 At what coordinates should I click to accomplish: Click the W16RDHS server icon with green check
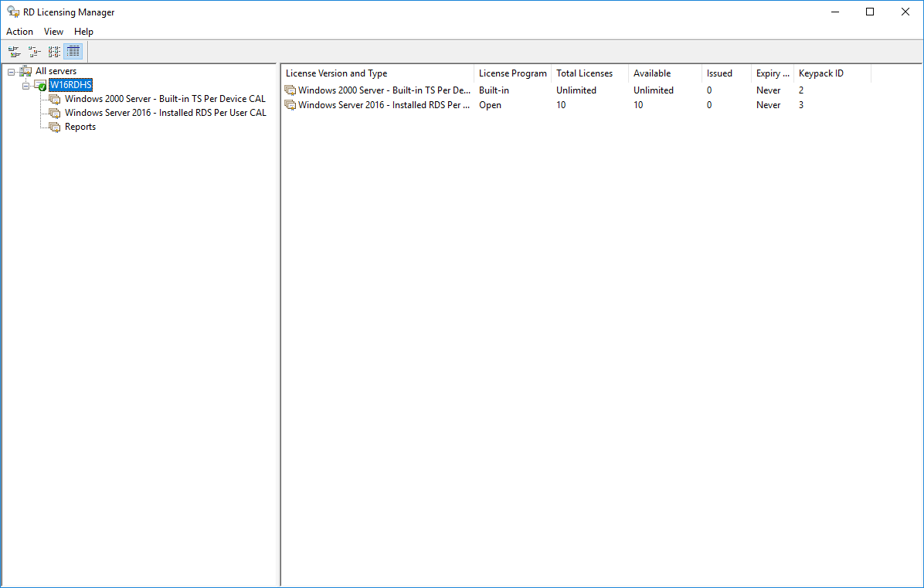point(40,86)
